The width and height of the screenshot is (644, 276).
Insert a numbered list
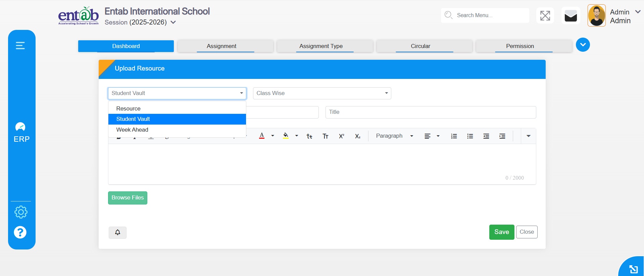(x=454, y=136)
